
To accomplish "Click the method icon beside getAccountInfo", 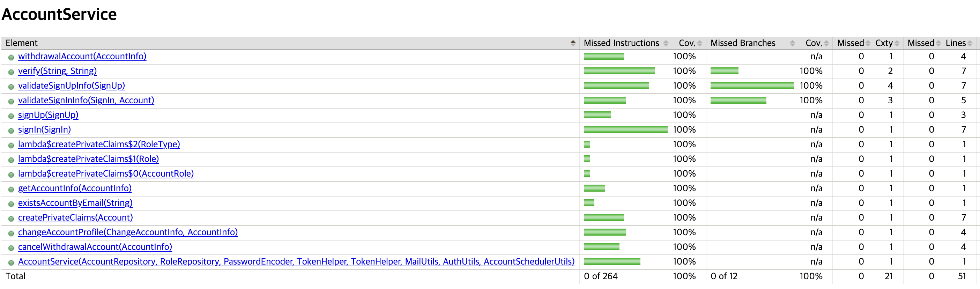I will tap(11, 190).
